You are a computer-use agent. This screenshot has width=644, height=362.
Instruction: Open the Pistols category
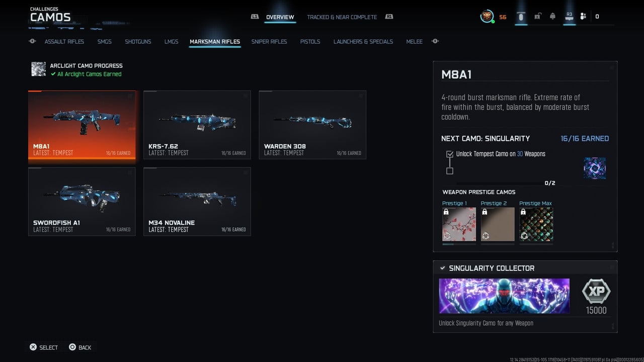310,41
